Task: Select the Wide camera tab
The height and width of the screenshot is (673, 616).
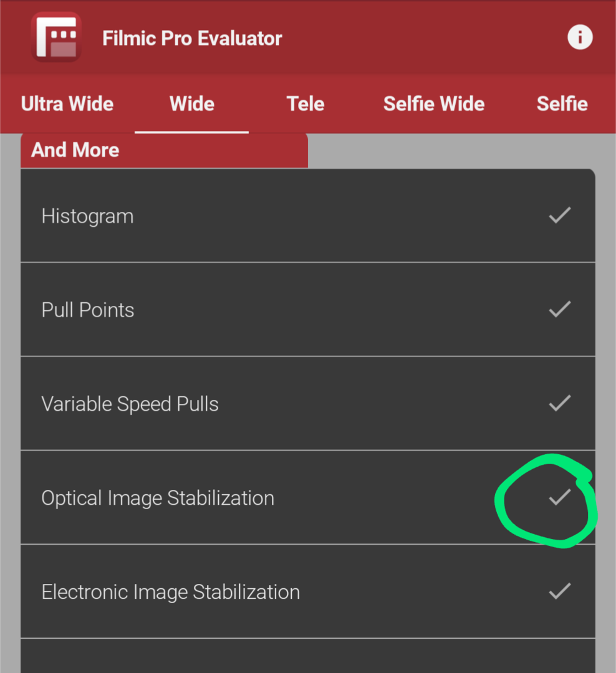Action: [x=192, y=103]
